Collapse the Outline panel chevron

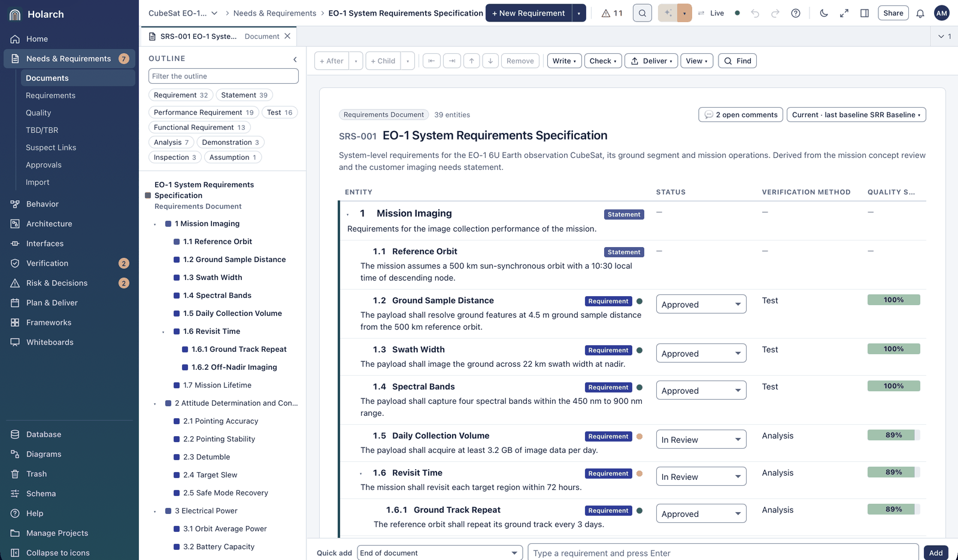[x=295, y=59]
